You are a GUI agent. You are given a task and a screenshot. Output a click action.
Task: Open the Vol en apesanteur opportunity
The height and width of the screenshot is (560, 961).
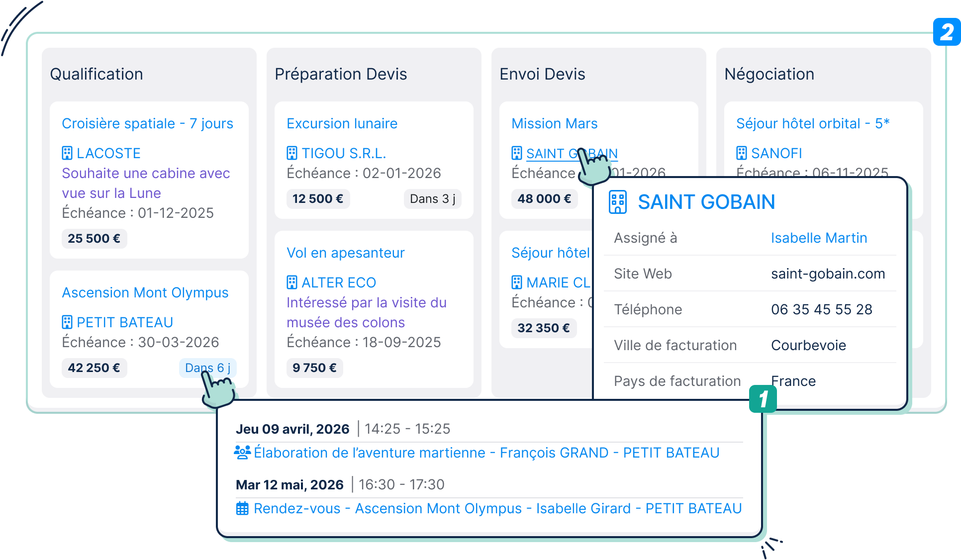[x=346, y=253]
